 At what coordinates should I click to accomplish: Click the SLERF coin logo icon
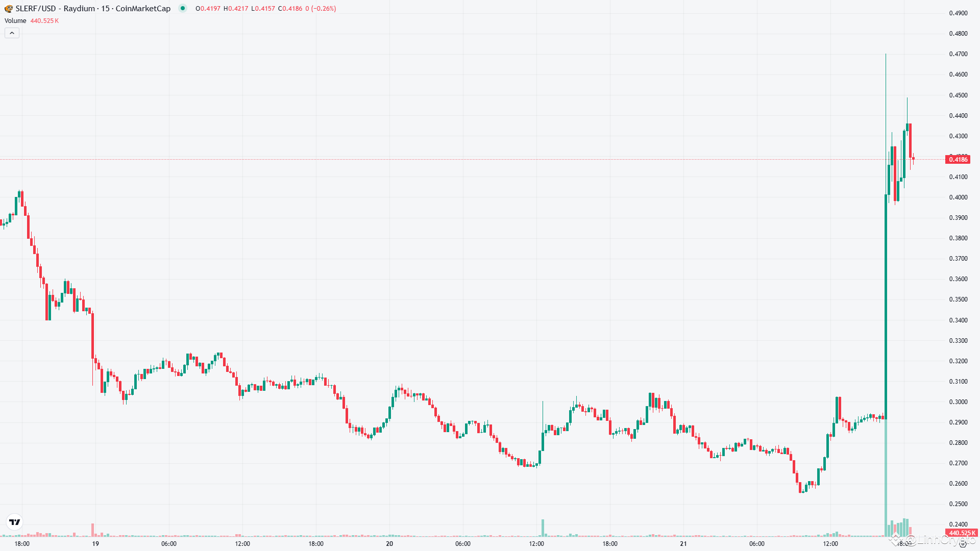[9, 9]
